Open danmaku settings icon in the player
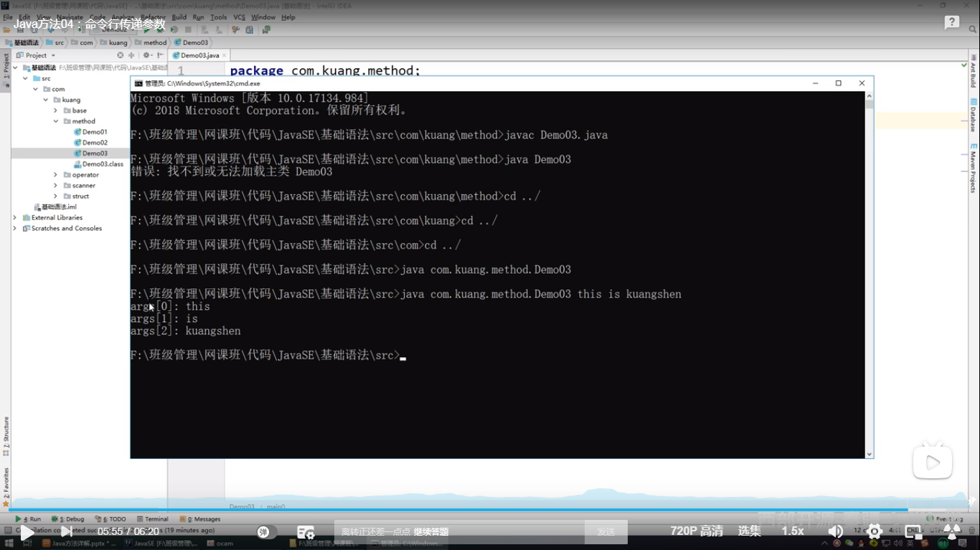This screenshot has height=550, width=980. (306, 532)
